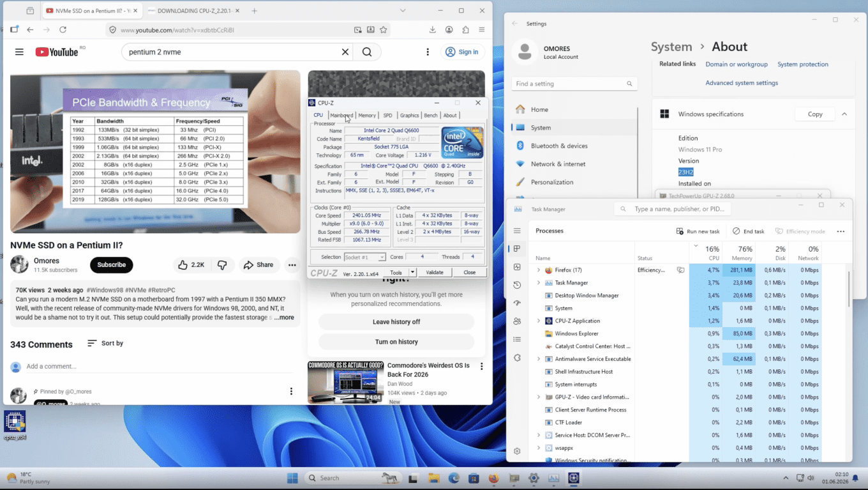Clear the YouTube search text with X

point(345,52)
